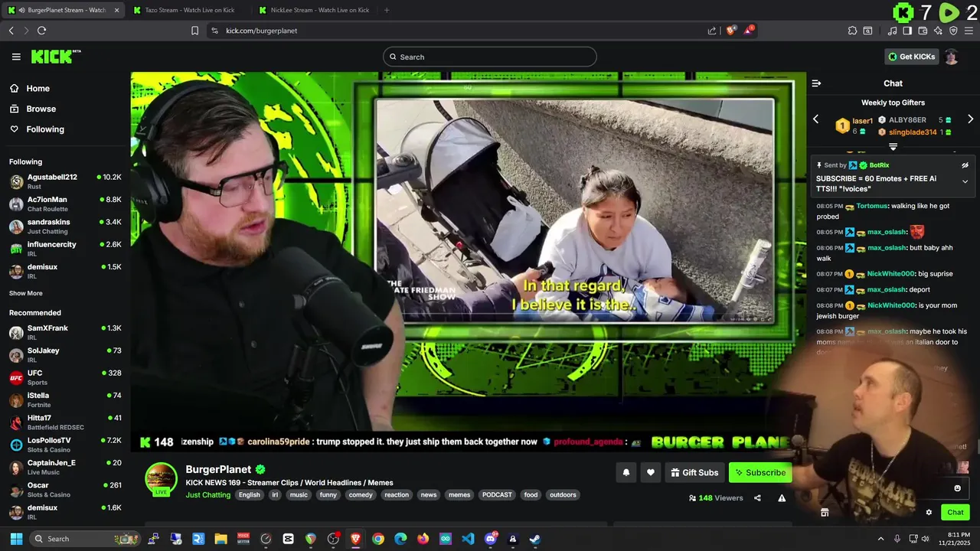980x551 pixels.
Task: Open the Just Chatting category link
Action: 207,495
